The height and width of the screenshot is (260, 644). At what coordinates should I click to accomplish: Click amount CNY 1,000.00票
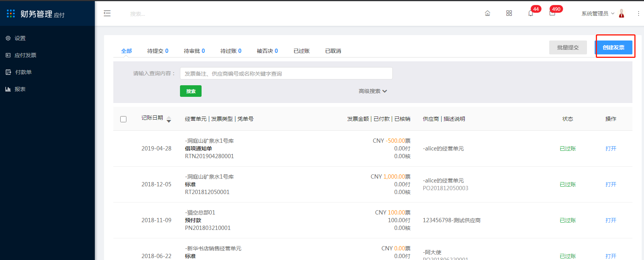coord(391,177)
